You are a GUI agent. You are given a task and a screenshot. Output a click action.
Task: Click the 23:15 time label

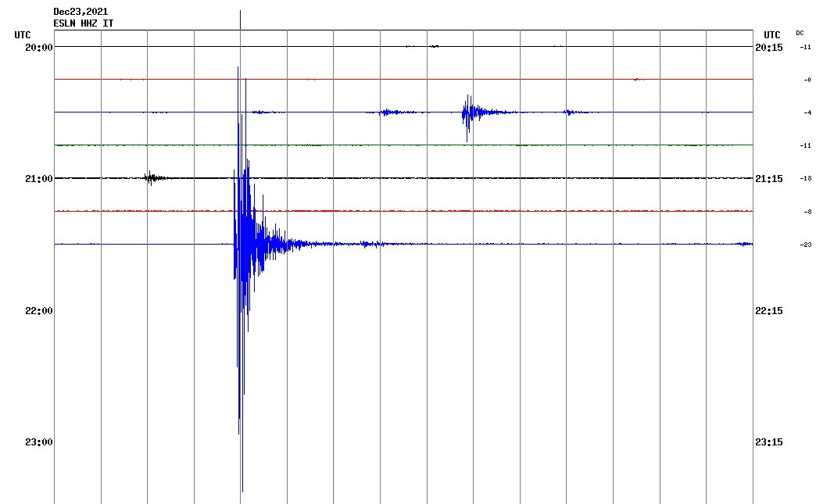[769, 442]
